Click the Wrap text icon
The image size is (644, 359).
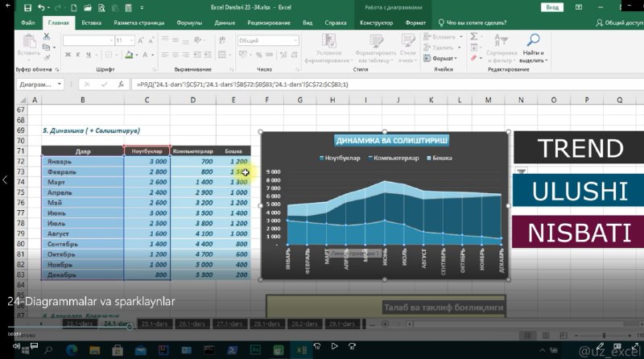click(222, 40)
